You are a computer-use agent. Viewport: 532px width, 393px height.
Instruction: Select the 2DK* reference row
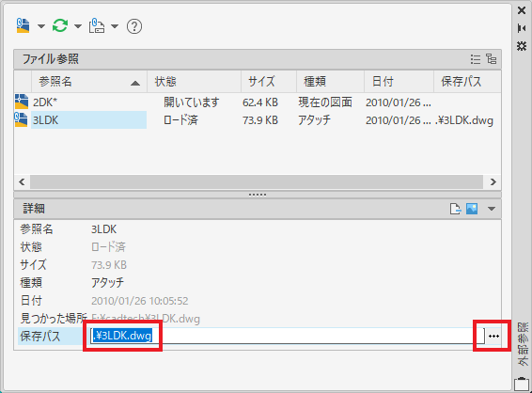[258, 102]
